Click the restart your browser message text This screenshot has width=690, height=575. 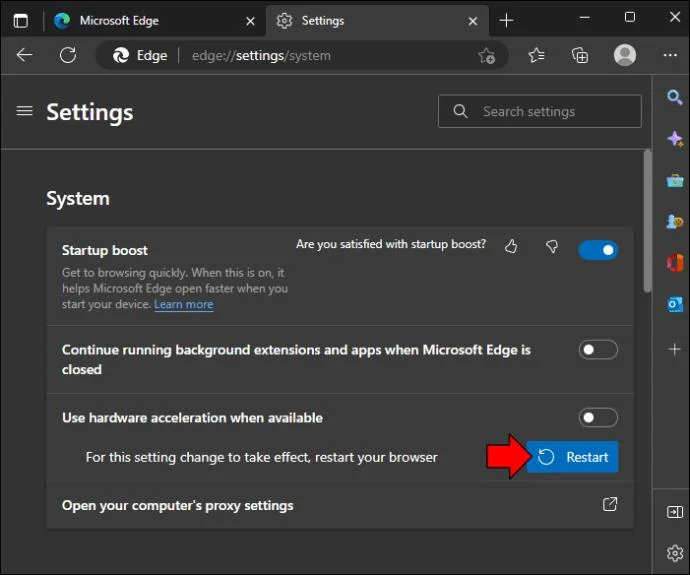click(261, 458)
